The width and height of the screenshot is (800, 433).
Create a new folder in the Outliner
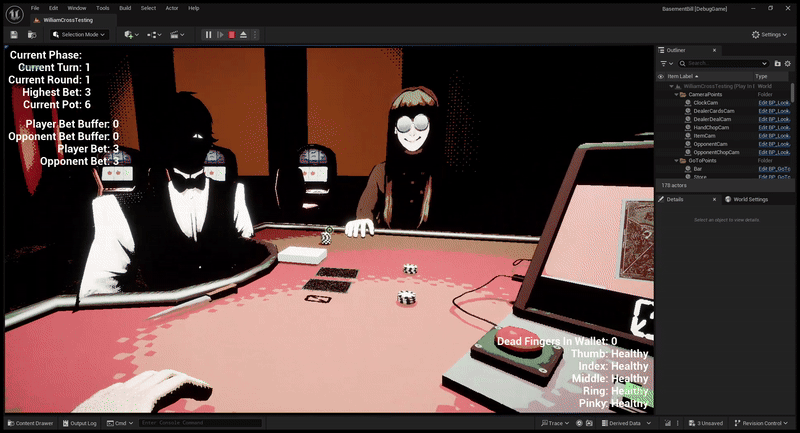coord(778,63)
